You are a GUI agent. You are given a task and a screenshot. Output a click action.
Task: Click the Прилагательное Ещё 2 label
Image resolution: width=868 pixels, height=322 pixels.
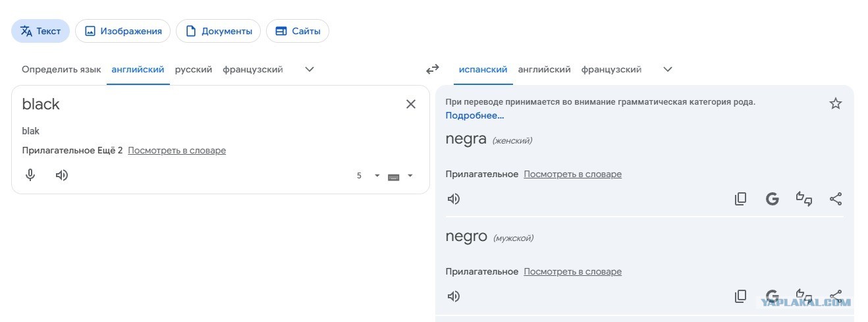pos(72,150)
